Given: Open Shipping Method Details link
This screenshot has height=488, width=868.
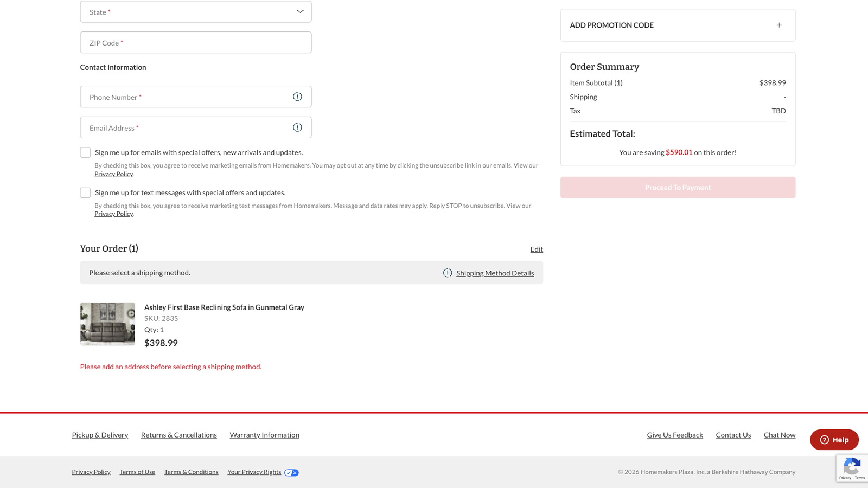Looking at the screenshot, I should (495, 273).
